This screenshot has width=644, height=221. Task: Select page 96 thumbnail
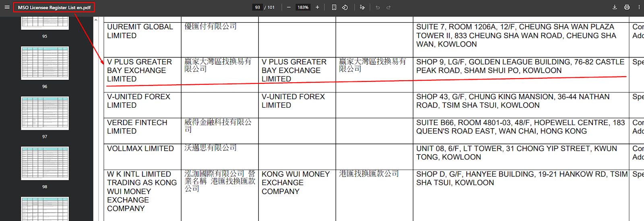pos(45,63)
